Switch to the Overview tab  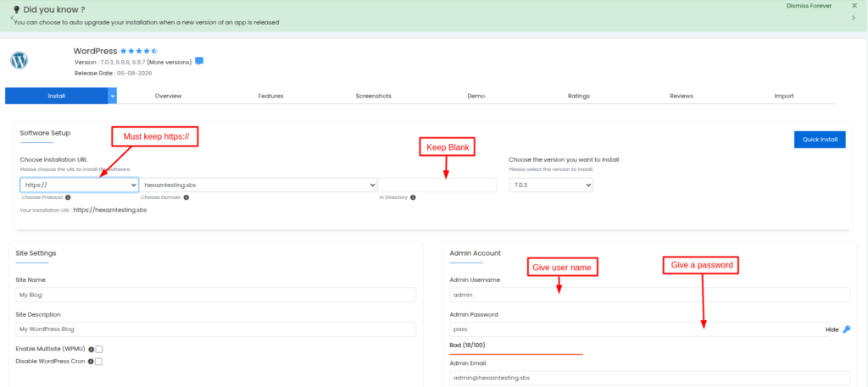point(169,97)
